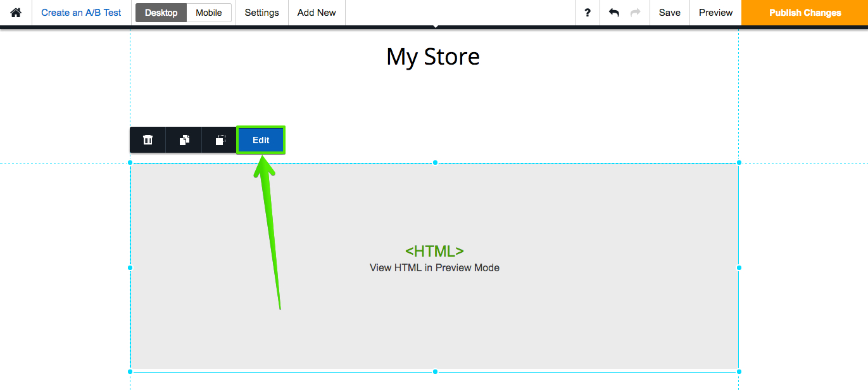Image resolution: width=868 pixels, height=391 pixels.
Task: Save the page
Action: 670,13
